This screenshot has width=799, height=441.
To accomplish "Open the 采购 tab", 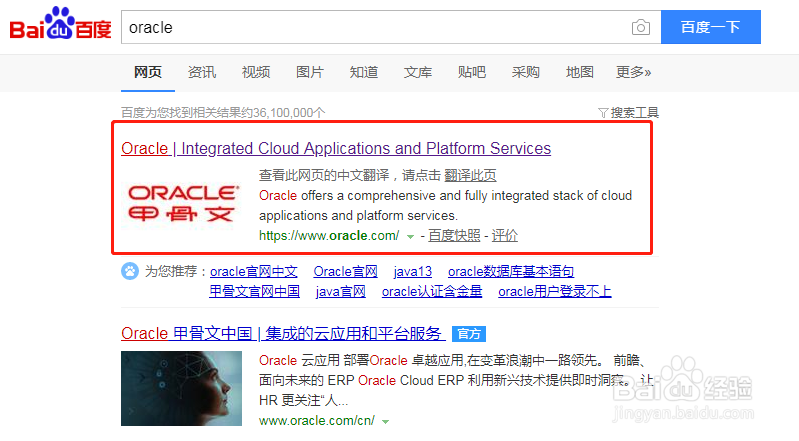I will point(526,72).
